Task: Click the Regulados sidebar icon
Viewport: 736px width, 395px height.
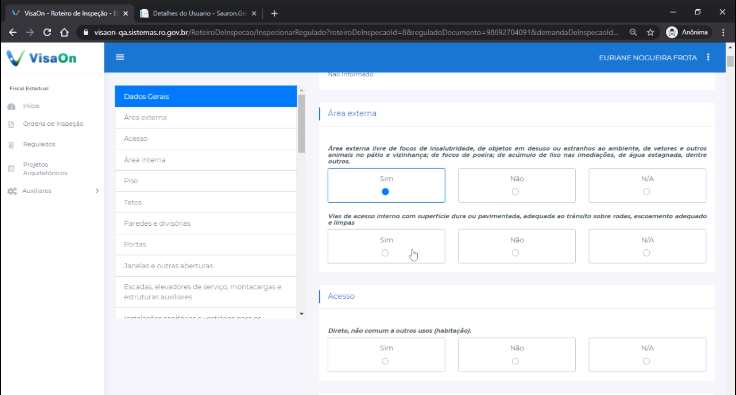Action: tap(12, 145)
